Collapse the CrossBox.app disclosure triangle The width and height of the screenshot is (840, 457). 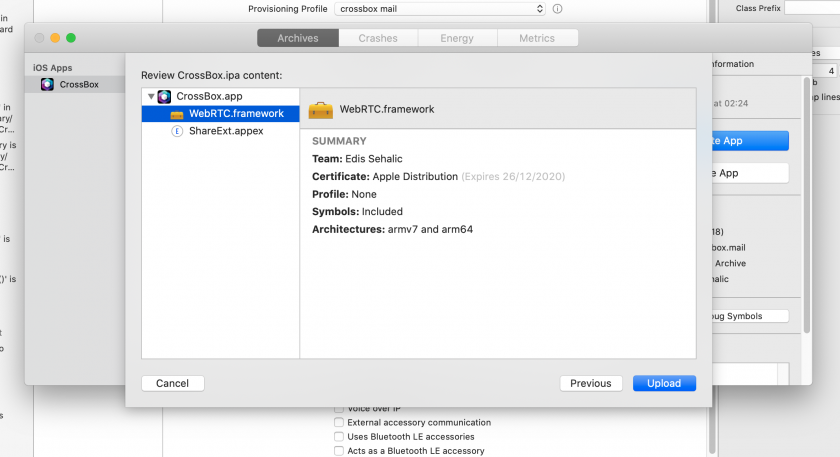click(x=151, y=96)
